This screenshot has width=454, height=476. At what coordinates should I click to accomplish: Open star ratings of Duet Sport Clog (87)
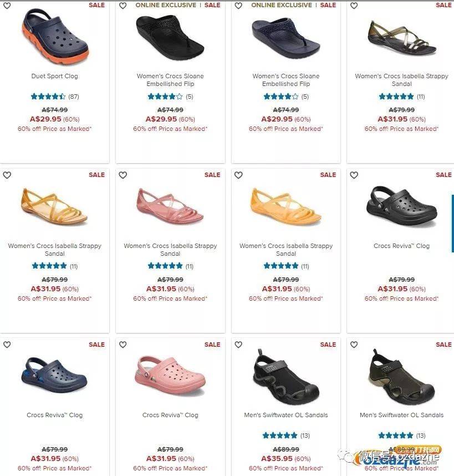click(54, 97)
